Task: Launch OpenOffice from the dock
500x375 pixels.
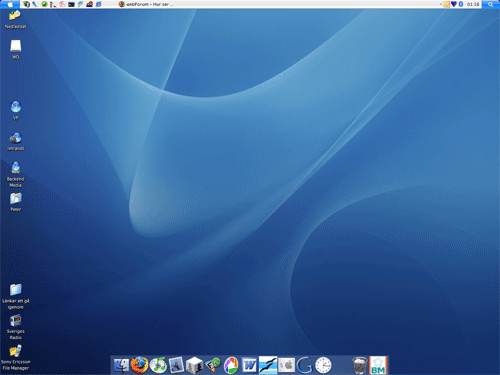Action: (x=268, y=365)
